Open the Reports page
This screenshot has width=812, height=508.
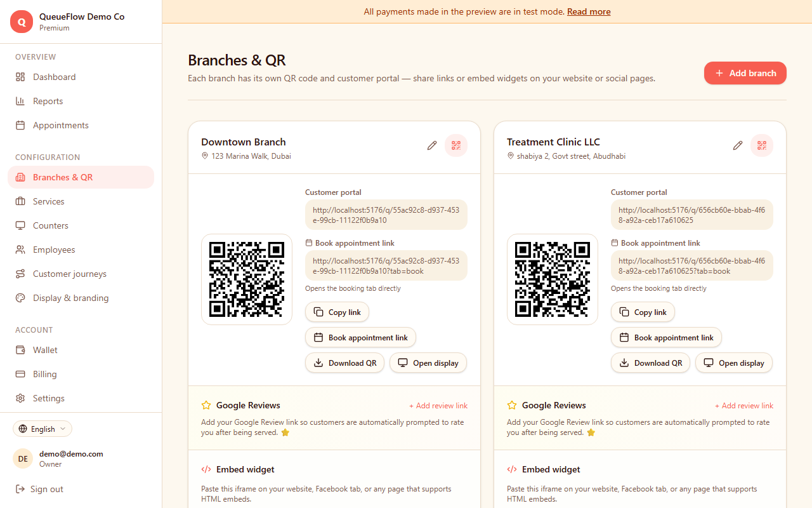[81, 101]
